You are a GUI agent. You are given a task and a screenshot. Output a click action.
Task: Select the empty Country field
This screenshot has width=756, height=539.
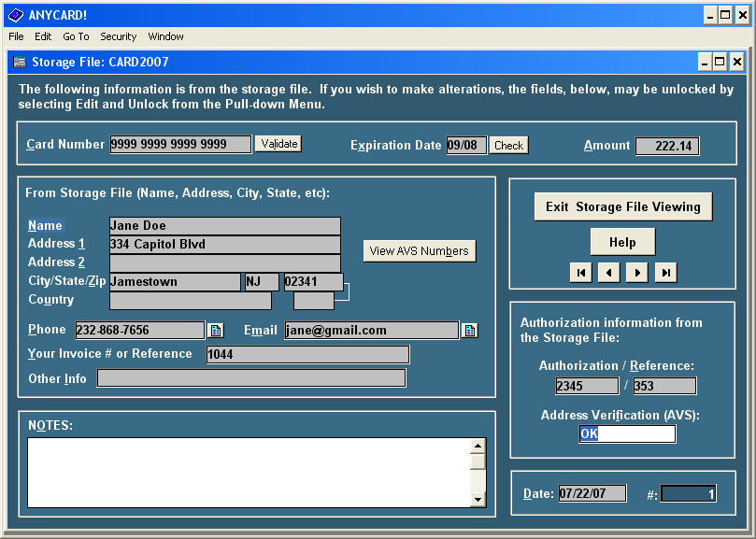pyautogui.click(x=191, y=301)
